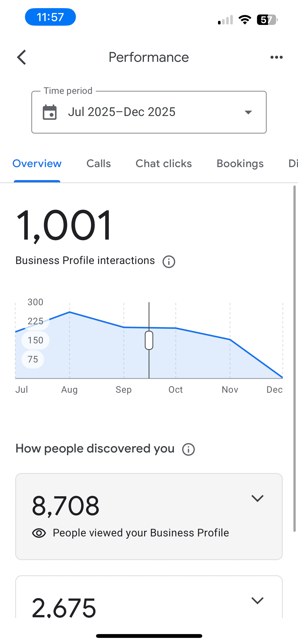Tap the chart scrubber handle on the graph
The width and height of the screenshot is (298, 644).
click(x=148, y=340)
